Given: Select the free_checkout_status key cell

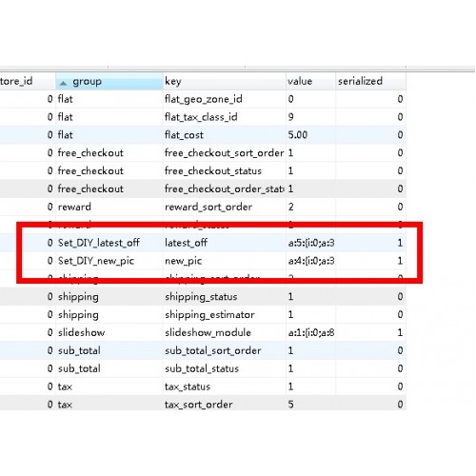Looking at the screenshot, I should (x=225, y=171).
